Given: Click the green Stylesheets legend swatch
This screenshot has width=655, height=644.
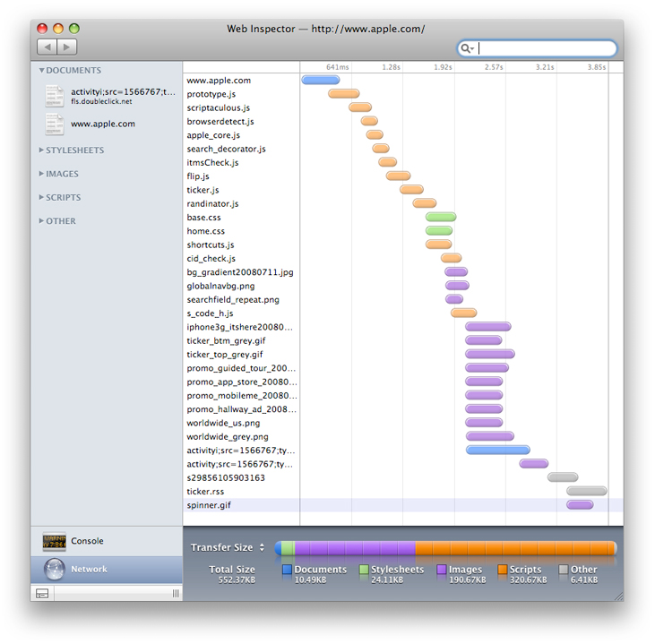Looking at the screenshot, I should pos(364,570).
